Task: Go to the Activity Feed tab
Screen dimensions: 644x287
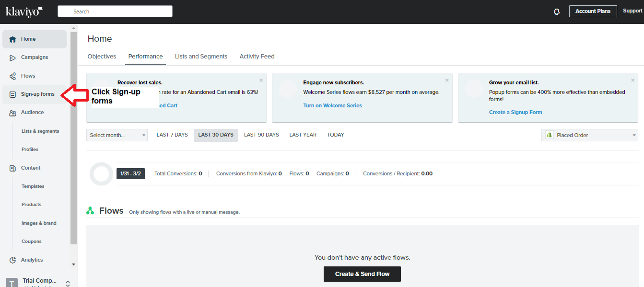Action: [257, 57]
